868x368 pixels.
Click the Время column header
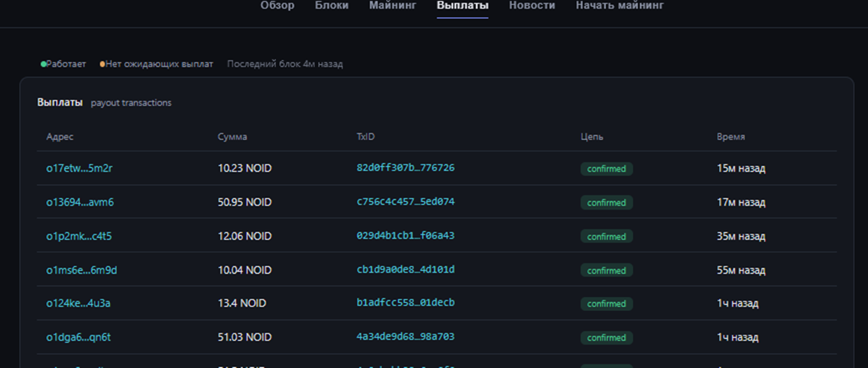click(x=731, y=137)
